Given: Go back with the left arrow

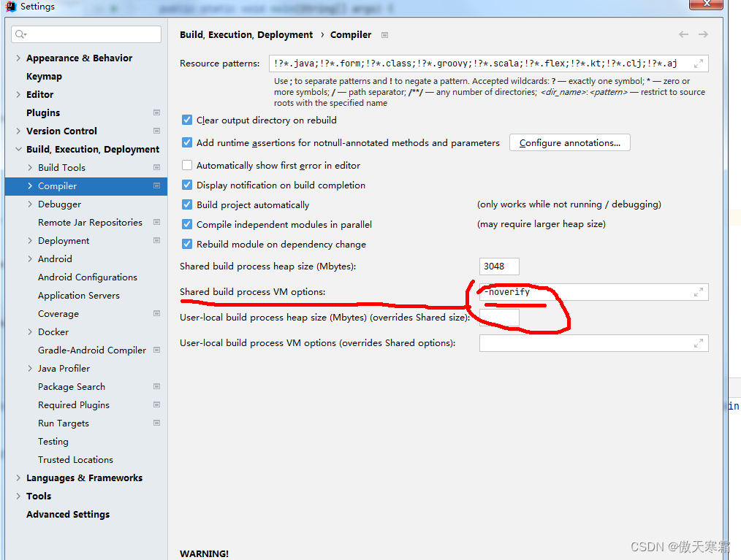Looking at the screenshot, I should point(683,34).
